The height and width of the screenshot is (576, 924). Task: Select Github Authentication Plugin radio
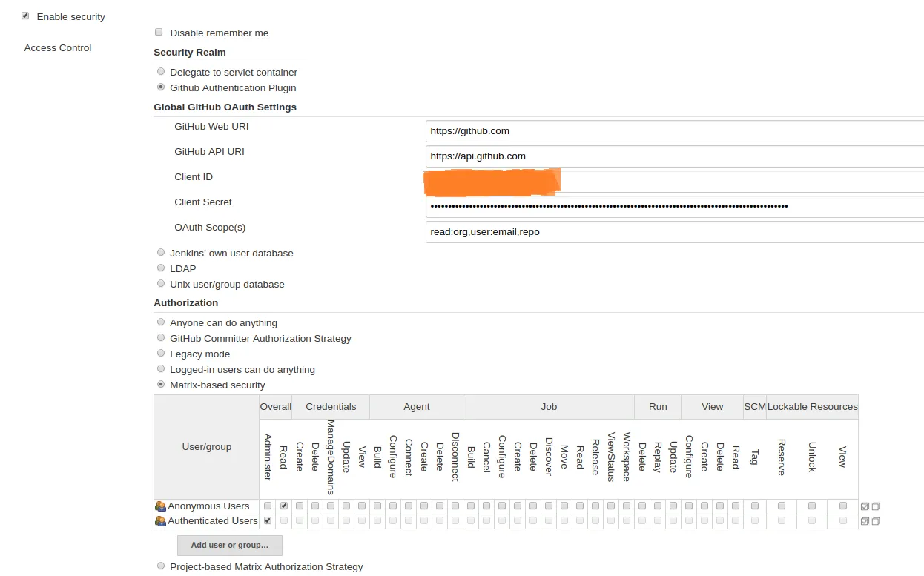161,87
